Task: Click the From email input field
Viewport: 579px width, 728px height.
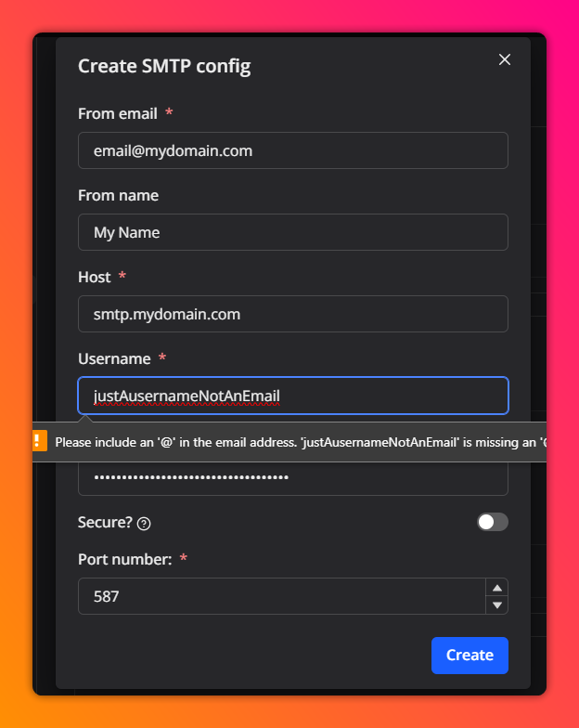Action: (293, 150)
